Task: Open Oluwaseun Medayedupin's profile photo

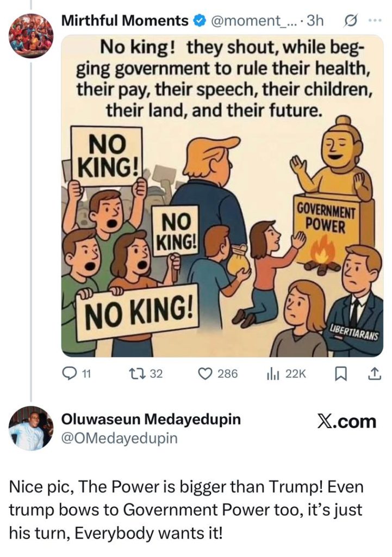Action: tap(31, 428)
